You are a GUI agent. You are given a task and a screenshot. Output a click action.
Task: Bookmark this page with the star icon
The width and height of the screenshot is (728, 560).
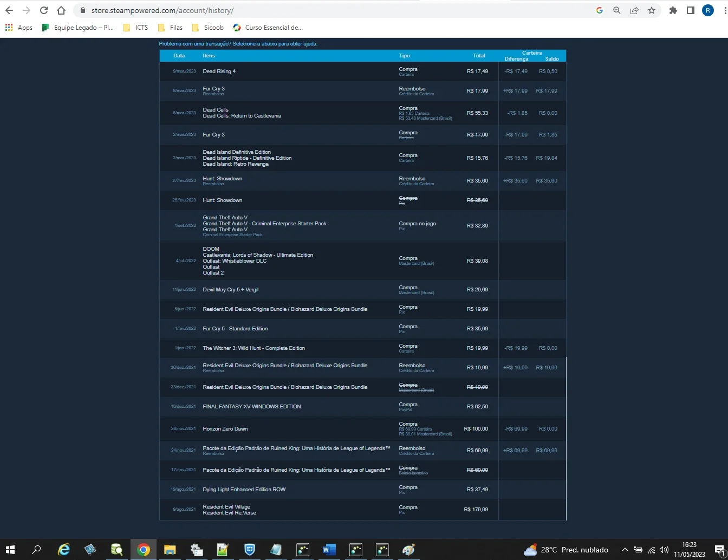[652, 10]
